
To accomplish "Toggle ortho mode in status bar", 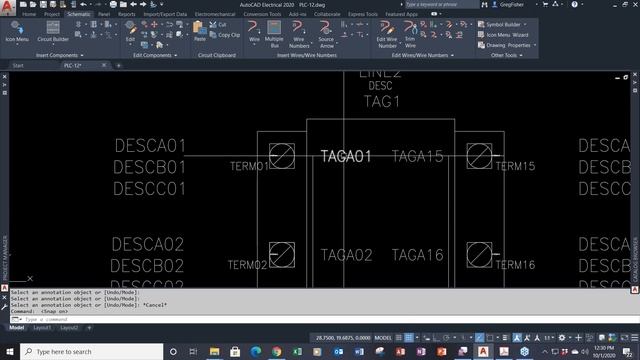I will point(436,338).
